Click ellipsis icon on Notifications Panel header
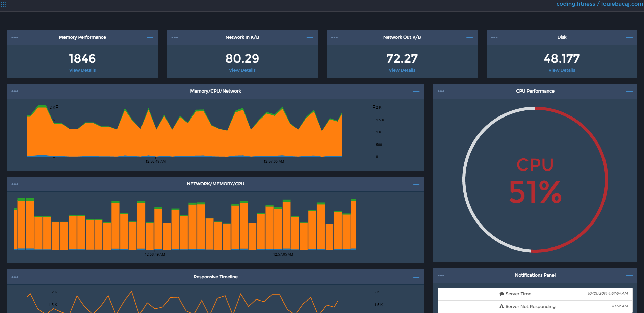Viewport: 644px width, 313px height. [x=441, y=275]
